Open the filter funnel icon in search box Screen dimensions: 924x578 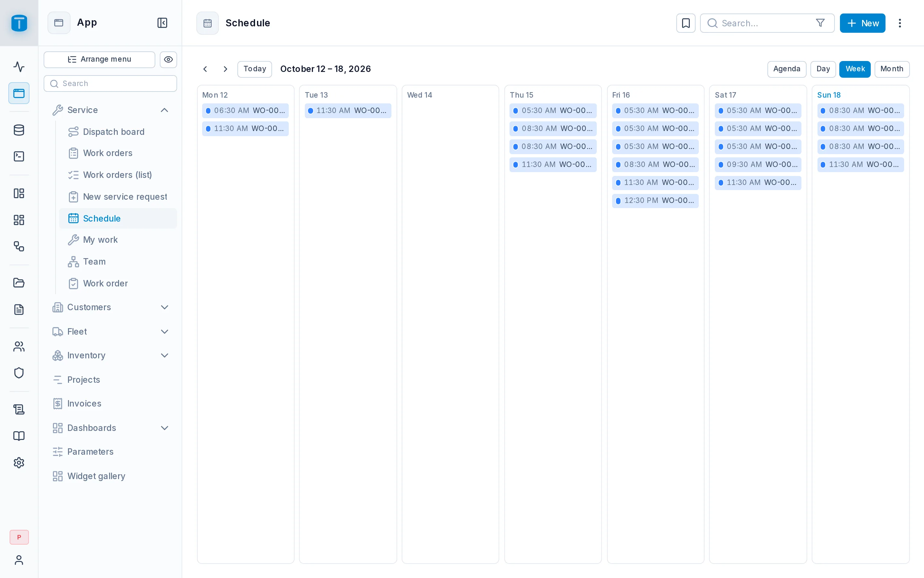820,23
